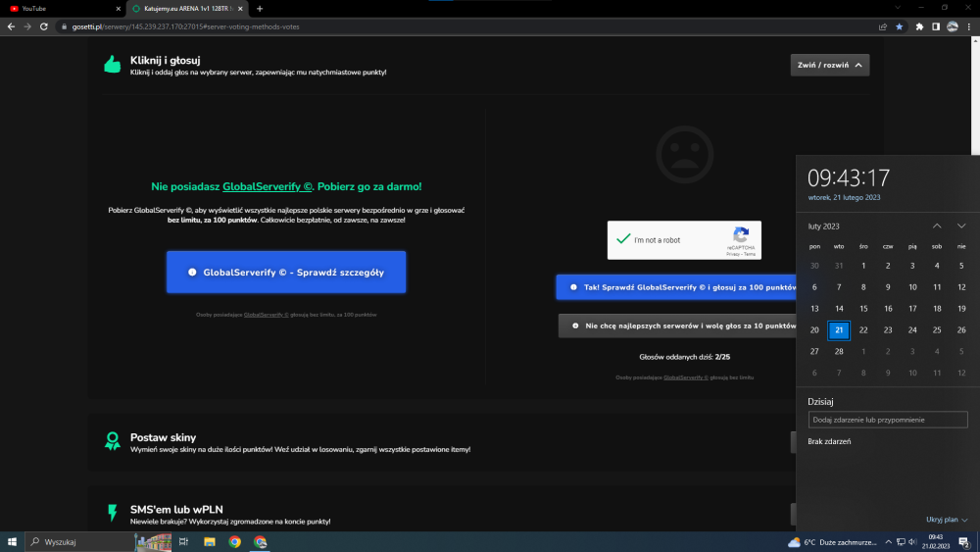Switch to the Katujemy.eu ARENA tab
Viewport: 980px width, 552px height.
click(187, 9)
